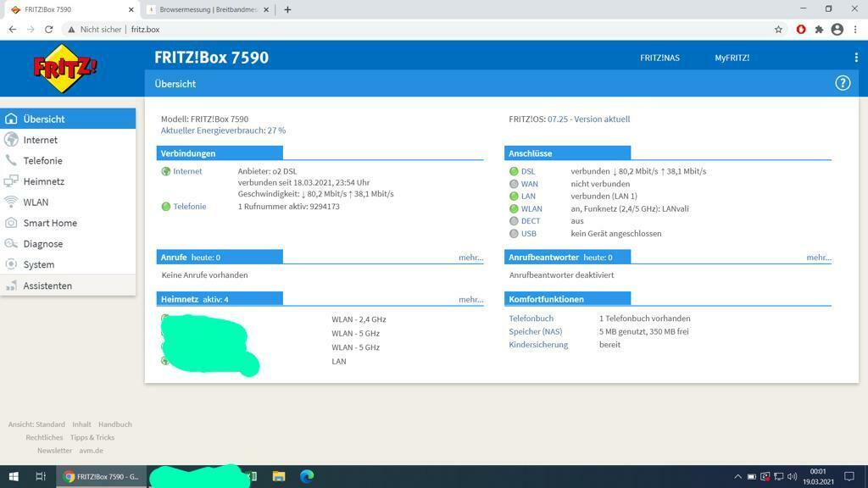Reload the page with the browser refresh icon
868x488 pixels.
[x=48, y=30]
